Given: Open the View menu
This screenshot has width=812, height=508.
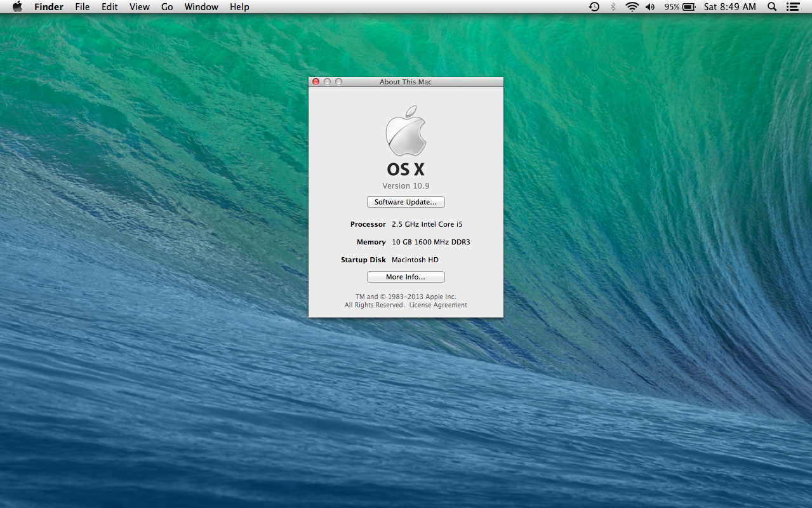Looking at the screenshot, I should [140, 7].
